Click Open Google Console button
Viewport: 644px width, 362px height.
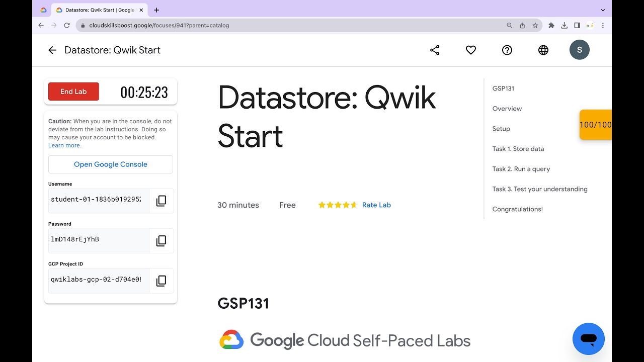(111, 164)
